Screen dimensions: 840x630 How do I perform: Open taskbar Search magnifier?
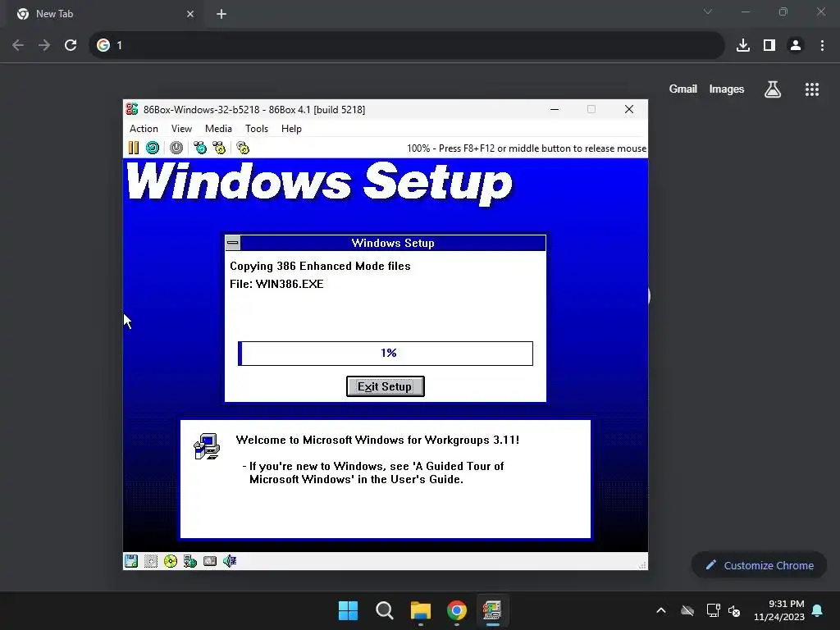click(x=384, y=610)
